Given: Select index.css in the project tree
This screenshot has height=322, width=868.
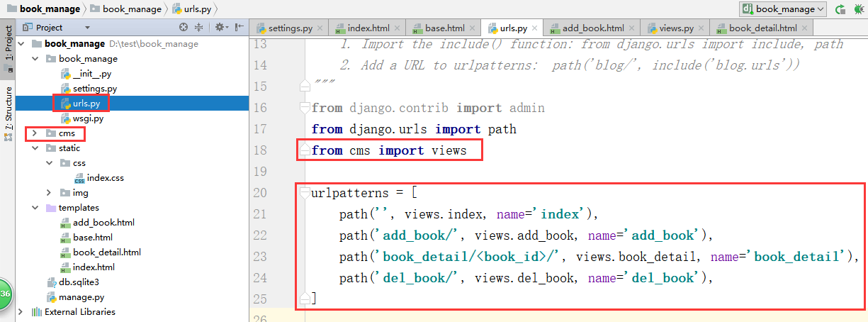Looking at the screenshot, I should (x=98, y=178).
